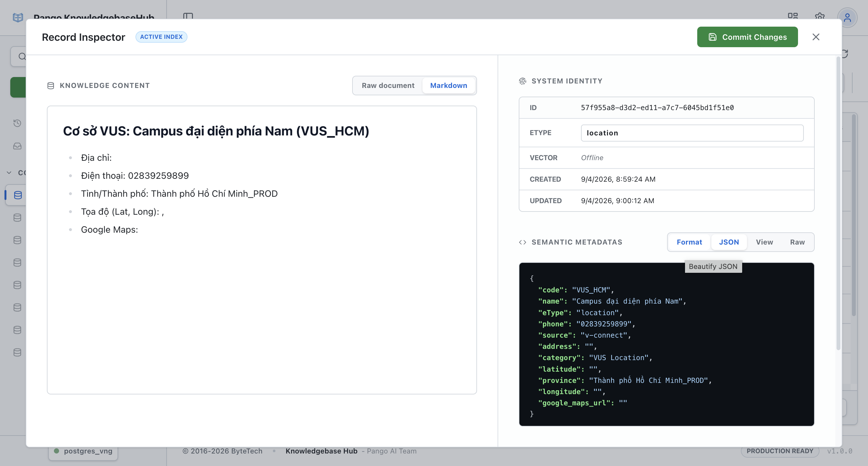Click the PRODUCTION READY status badge
The image size is (868, 466).
(x=780, y=451)
